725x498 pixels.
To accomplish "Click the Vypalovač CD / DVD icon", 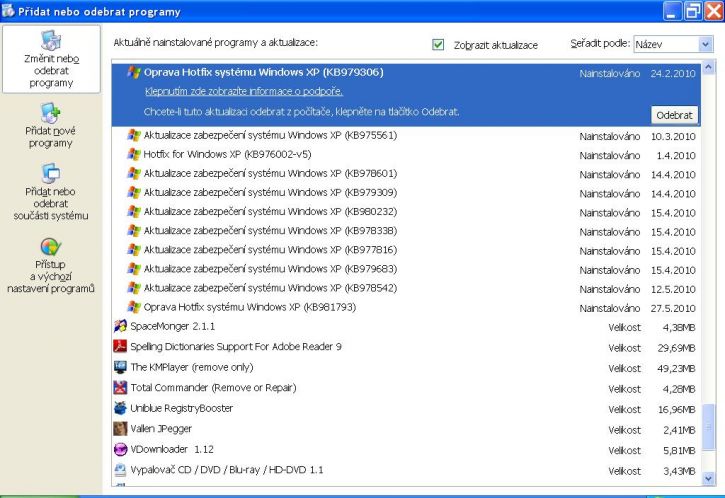I will click(x=120, y=470).
